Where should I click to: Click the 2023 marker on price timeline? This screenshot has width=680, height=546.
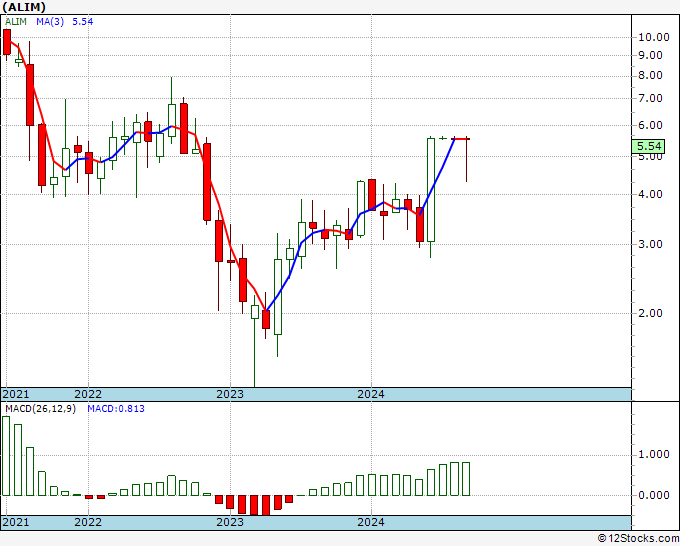230,394
